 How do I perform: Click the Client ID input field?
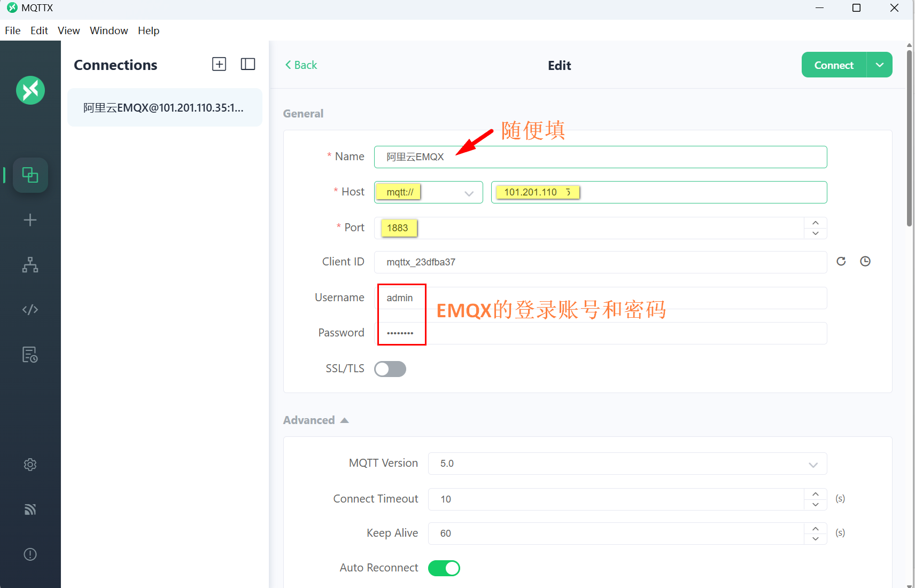601,262
